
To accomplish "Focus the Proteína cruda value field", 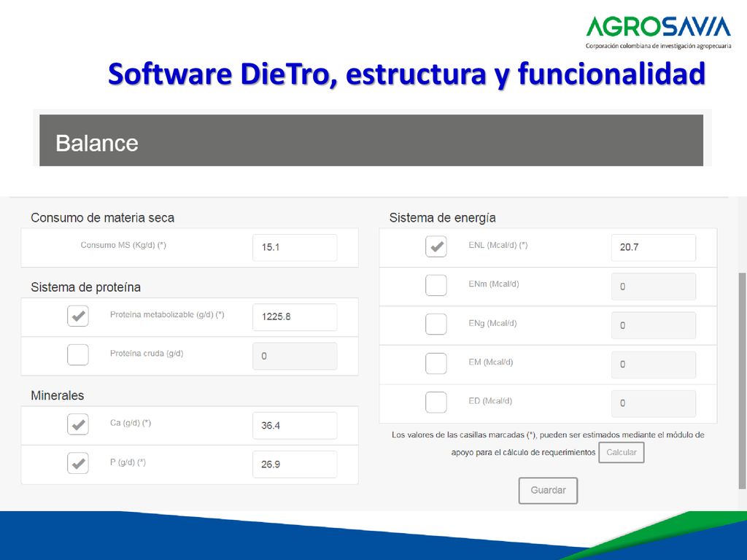I will (295, 356).
